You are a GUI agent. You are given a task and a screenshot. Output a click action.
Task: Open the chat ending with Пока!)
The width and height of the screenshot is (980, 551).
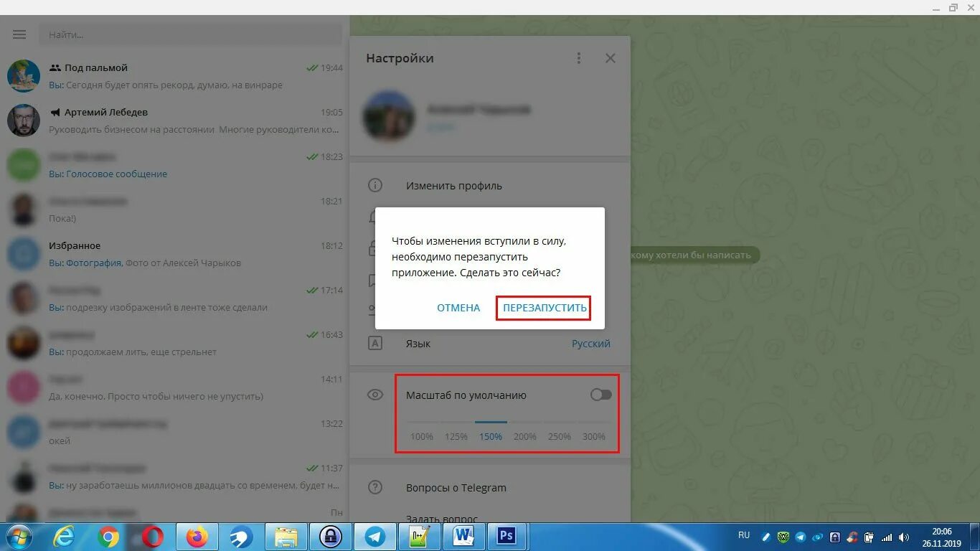point(175,209)
